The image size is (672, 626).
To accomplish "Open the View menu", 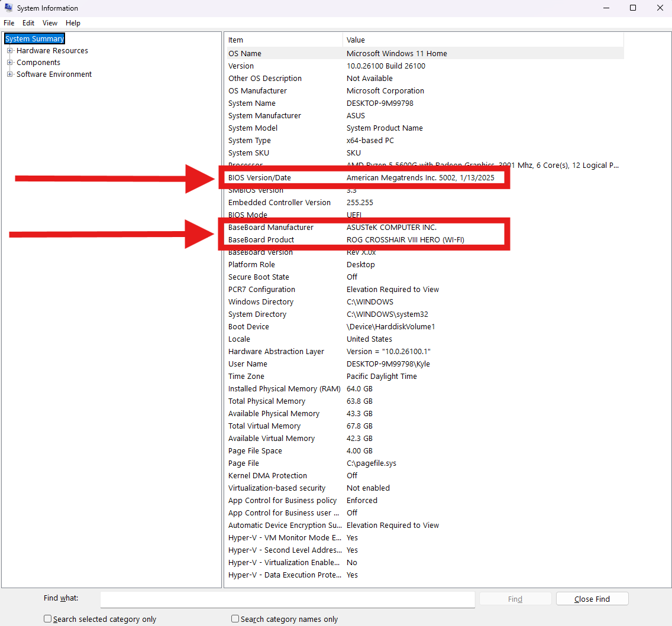I will 50,23.
